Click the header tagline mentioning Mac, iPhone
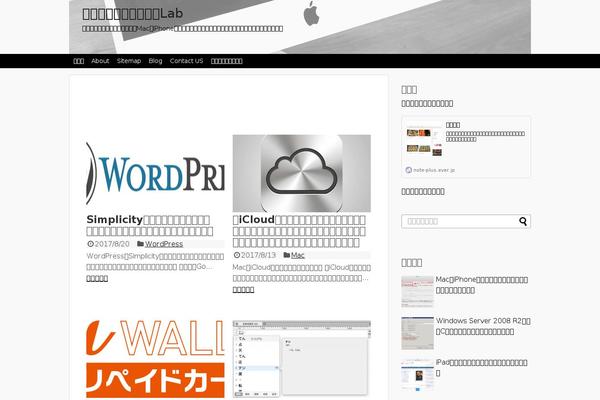 pyautogui.click(x=183, y=29)
